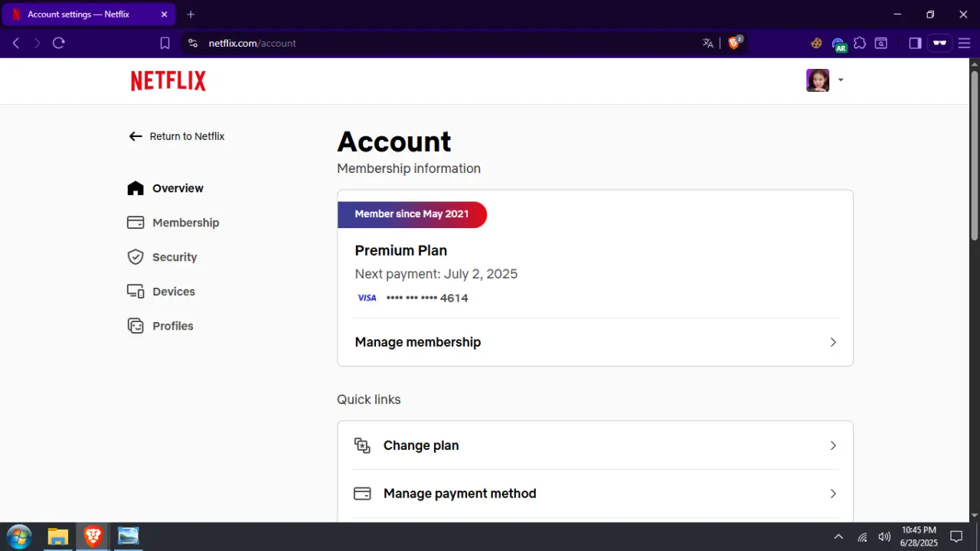Click the Brave wallet icon
This screenshot has height=551, width=980.
click(x=881, y=44)
